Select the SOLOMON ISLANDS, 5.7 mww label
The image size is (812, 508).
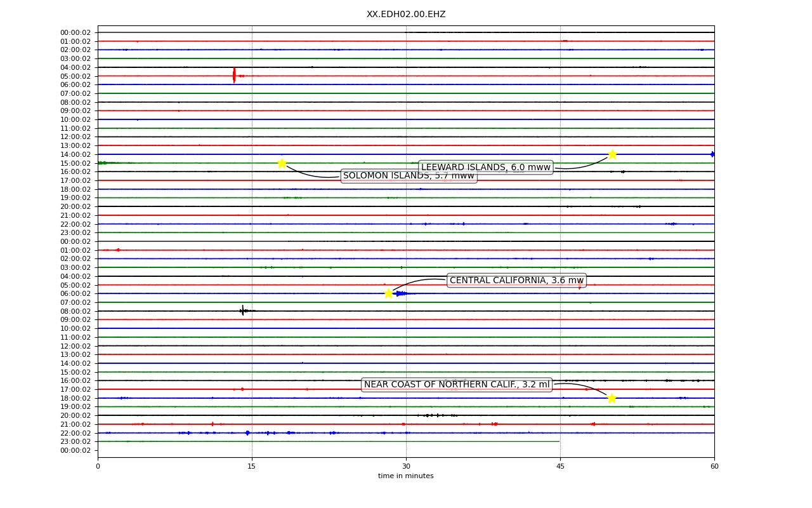coord(409,176)
